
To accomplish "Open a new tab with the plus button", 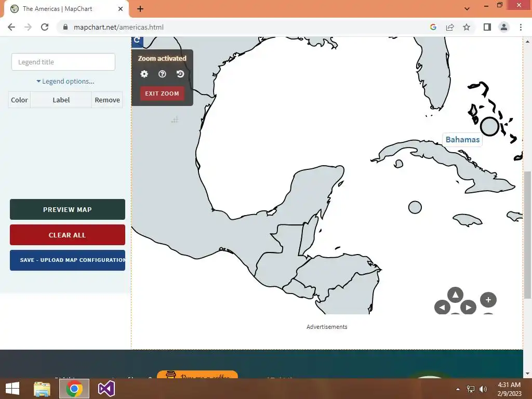I will coord(140,9).
